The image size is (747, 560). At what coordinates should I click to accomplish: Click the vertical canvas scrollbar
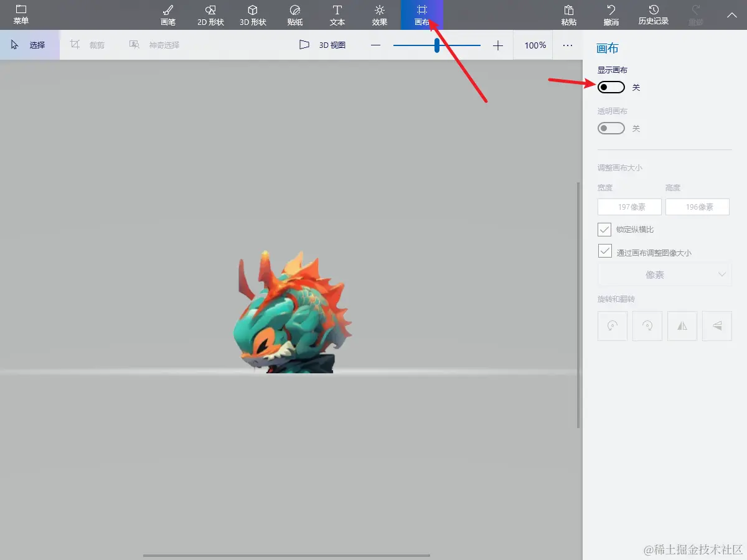pos(579,305)
